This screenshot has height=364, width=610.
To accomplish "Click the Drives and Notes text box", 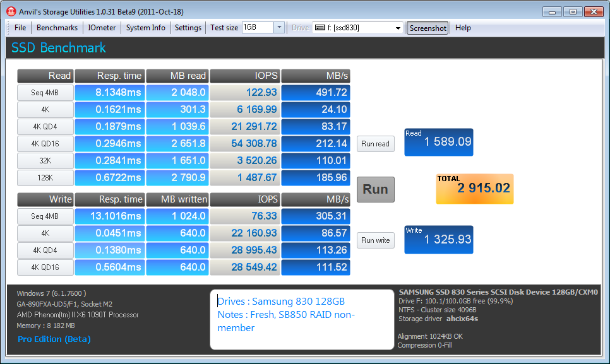I will pyautogui.click(x=302, y=319).
